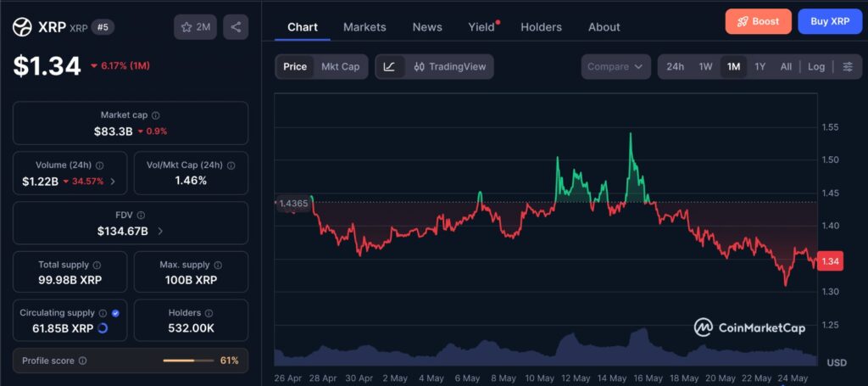
Task: Switch chart to Price view
Action: point(295,66)
